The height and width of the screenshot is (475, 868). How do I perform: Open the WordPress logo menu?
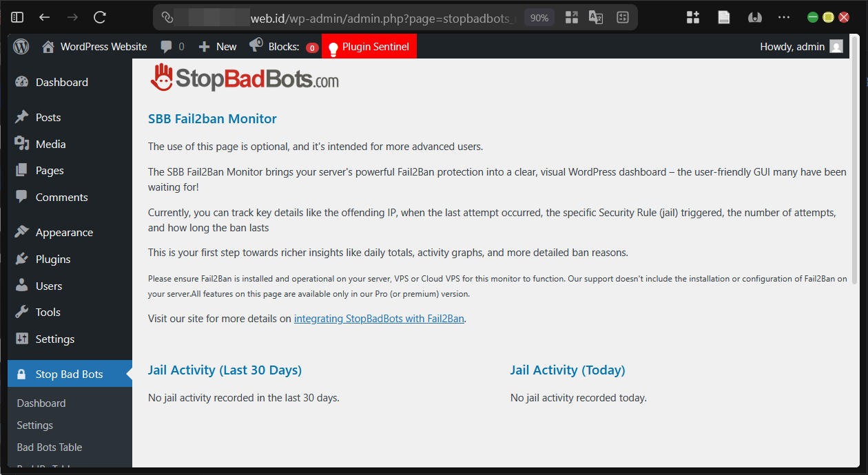(21, 46)
